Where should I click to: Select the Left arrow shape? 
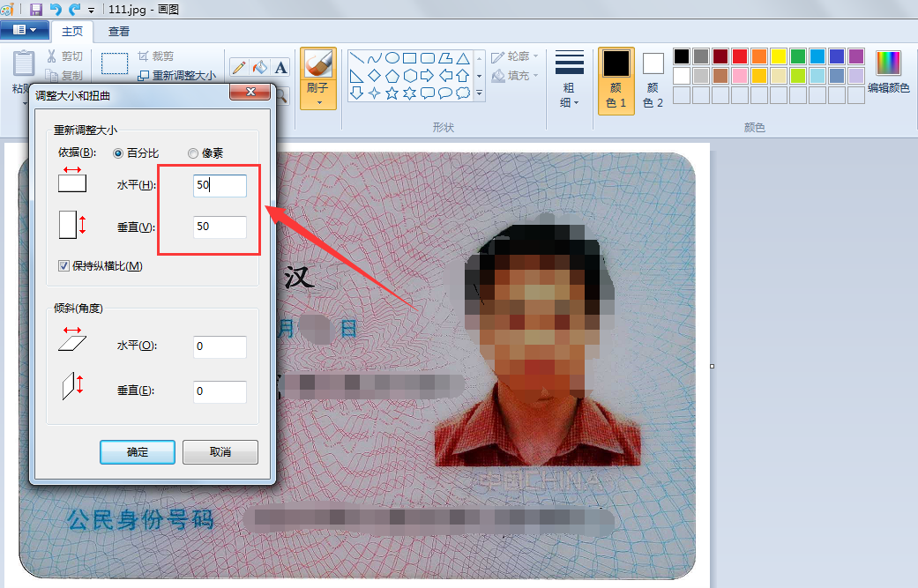click(445, 76)
